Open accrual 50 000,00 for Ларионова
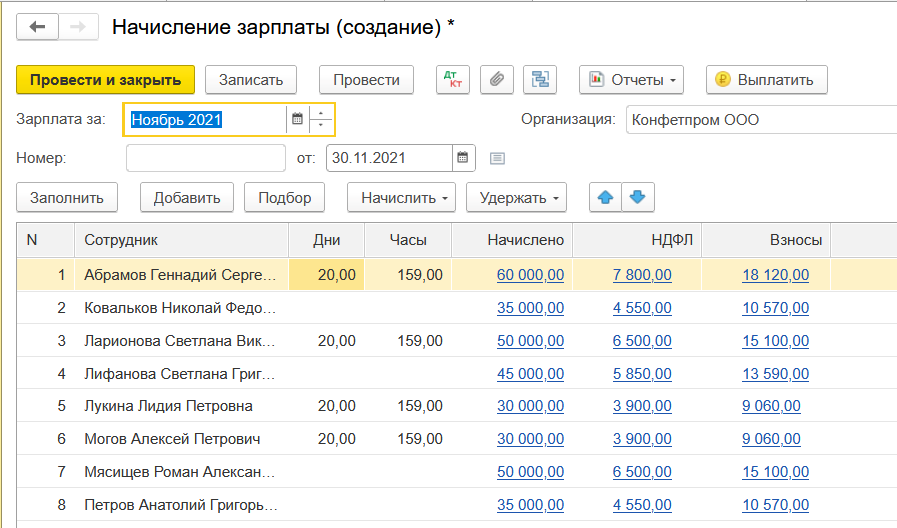 [530, 341]
